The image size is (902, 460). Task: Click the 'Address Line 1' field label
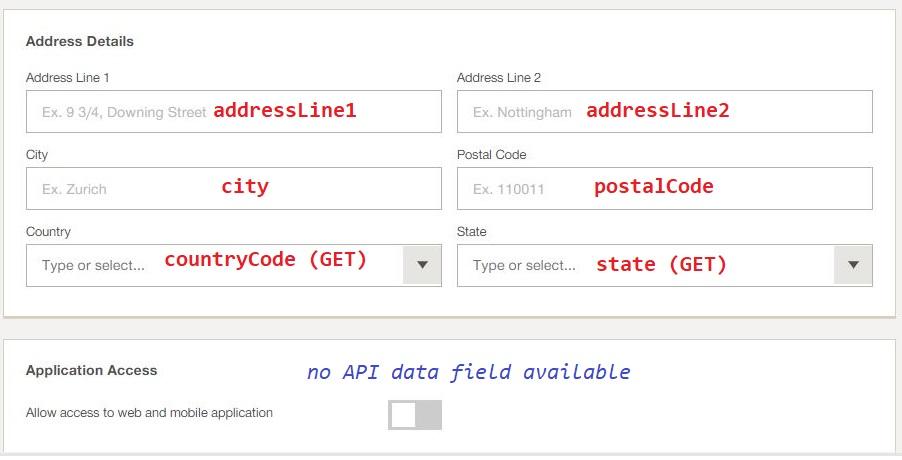67,78
